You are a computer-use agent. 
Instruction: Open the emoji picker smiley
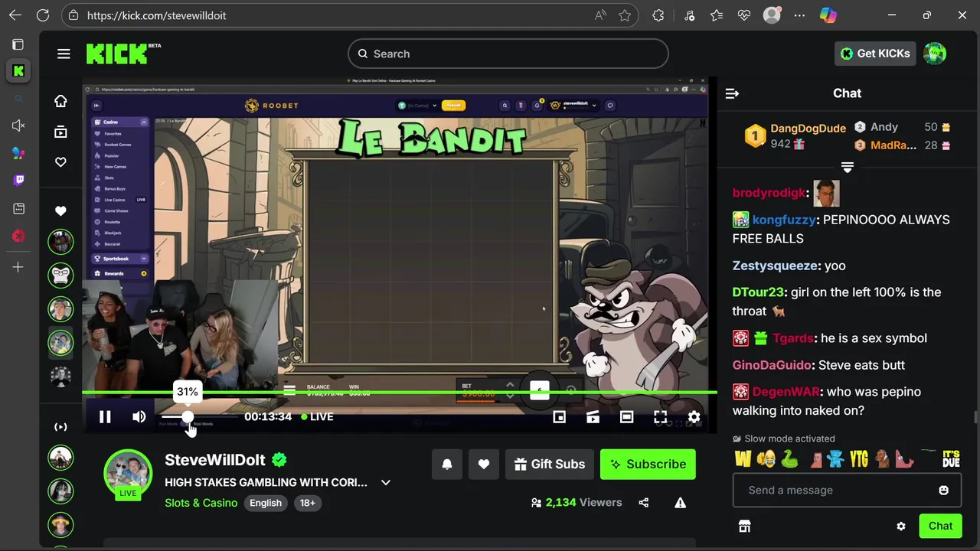943,490
